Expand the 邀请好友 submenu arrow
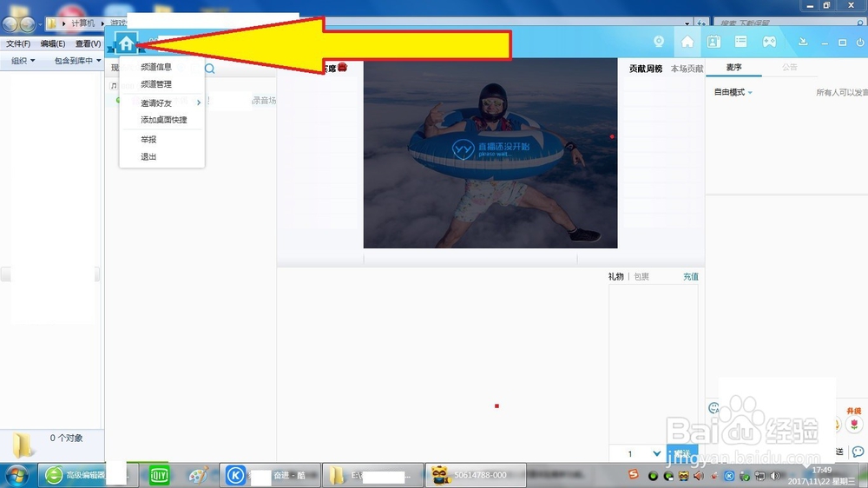 point(199,102)
